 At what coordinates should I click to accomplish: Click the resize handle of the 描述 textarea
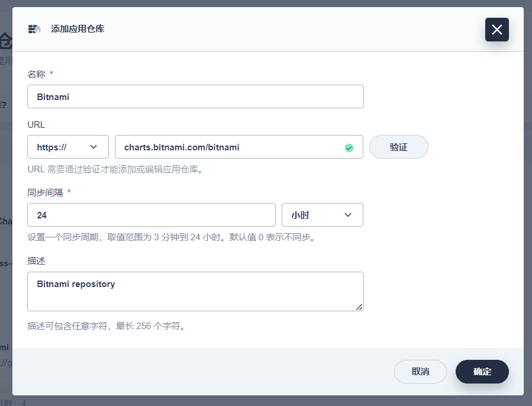pos(359,307)
